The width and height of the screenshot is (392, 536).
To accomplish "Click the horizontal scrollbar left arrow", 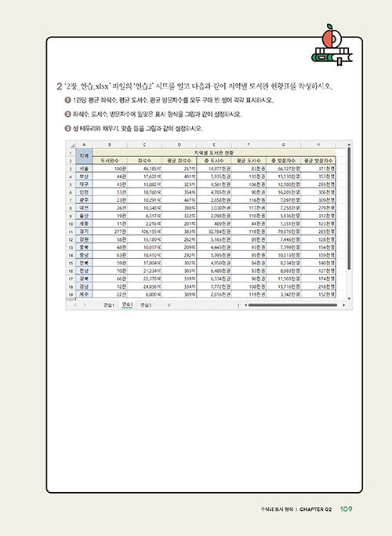I will click(x=245, y=305).
